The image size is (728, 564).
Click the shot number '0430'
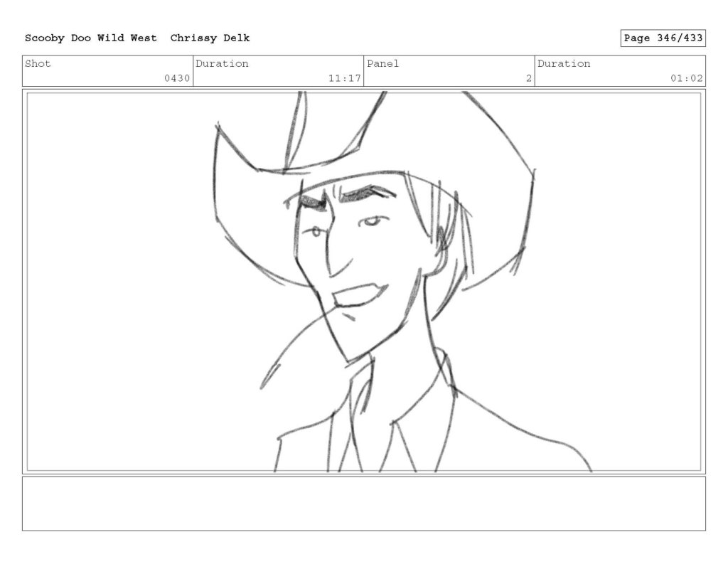pos(177,78)
